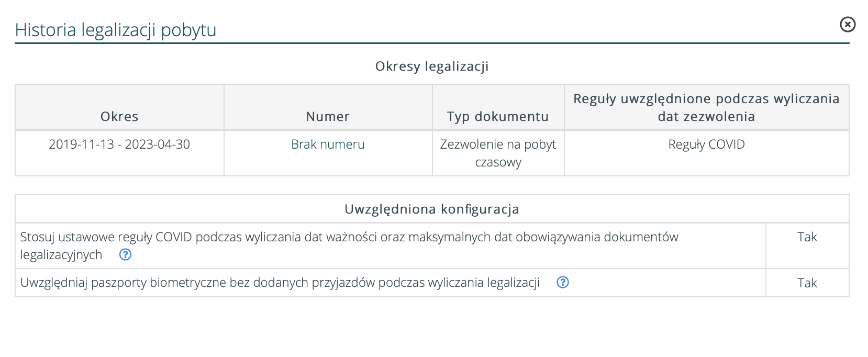The width and height of the screenshot is (868, 357).
Task: Select the Reguły COVID cell
Action: [x=706, y=144]
